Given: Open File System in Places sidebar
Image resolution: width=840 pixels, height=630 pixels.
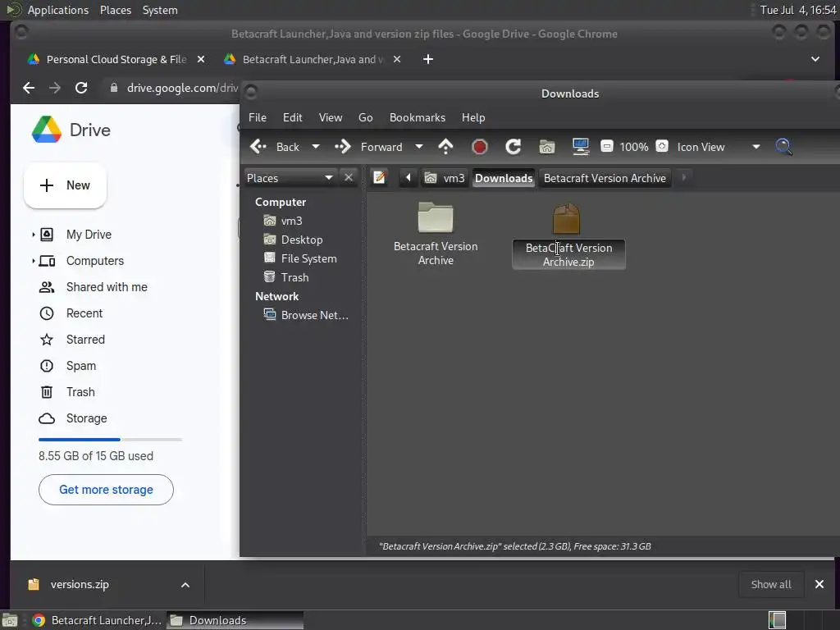Looking at the screenshot, I should click(300, 258).
